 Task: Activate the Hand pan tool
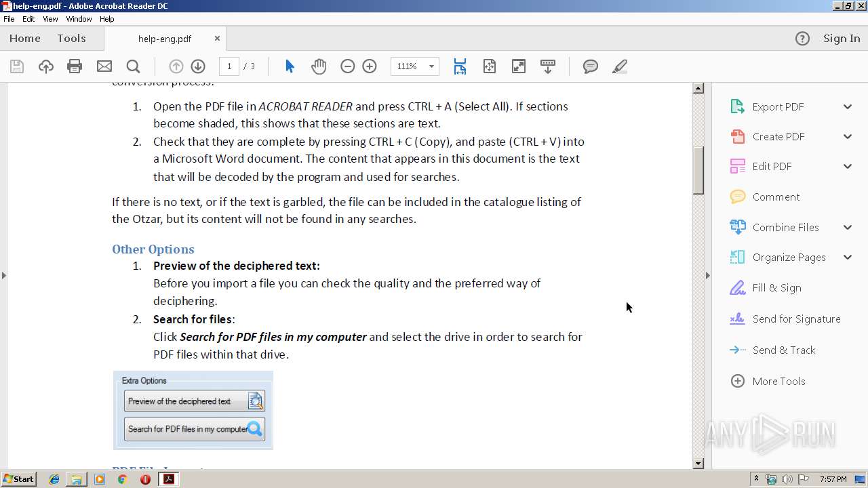click(x=319, y=66)
